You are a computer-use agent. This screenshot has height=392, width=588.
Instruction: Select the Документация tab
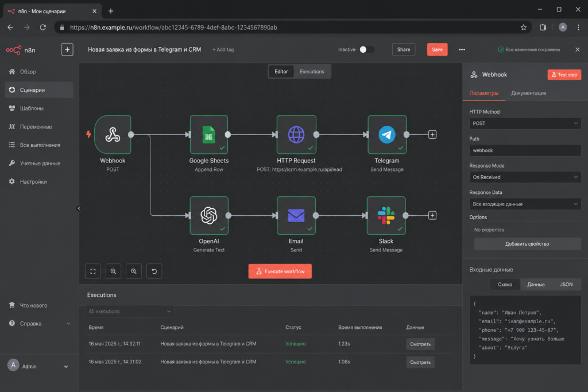click(529, 93)
